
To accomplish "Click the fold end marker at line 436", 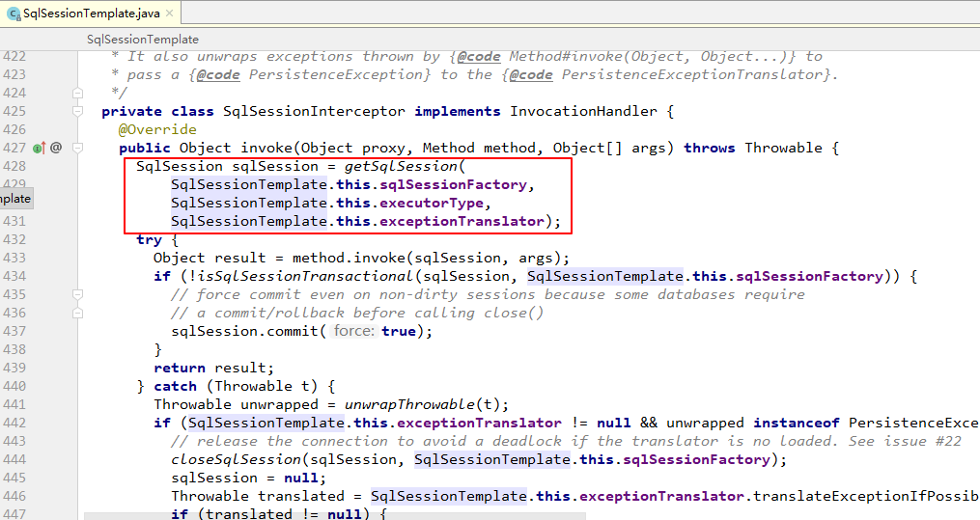I will coord(76,313).
